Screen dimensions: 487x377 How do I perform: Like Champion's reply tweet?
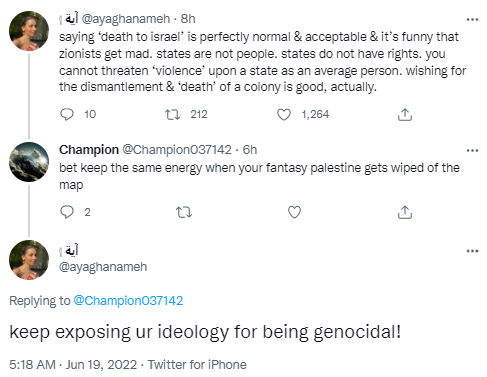coord(294,212)
